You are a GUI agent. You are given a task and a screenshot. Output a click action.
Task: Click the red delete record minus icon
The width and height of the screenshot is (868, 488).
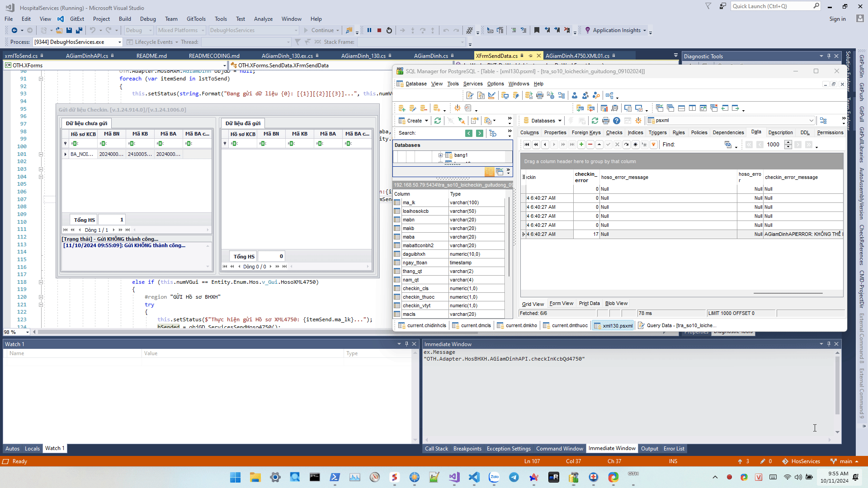590,145
